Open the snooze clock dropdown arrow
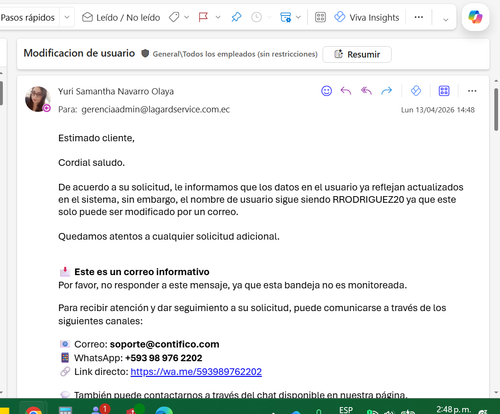The height and width of the screenshot is (414, 500). tap(269, 17)
